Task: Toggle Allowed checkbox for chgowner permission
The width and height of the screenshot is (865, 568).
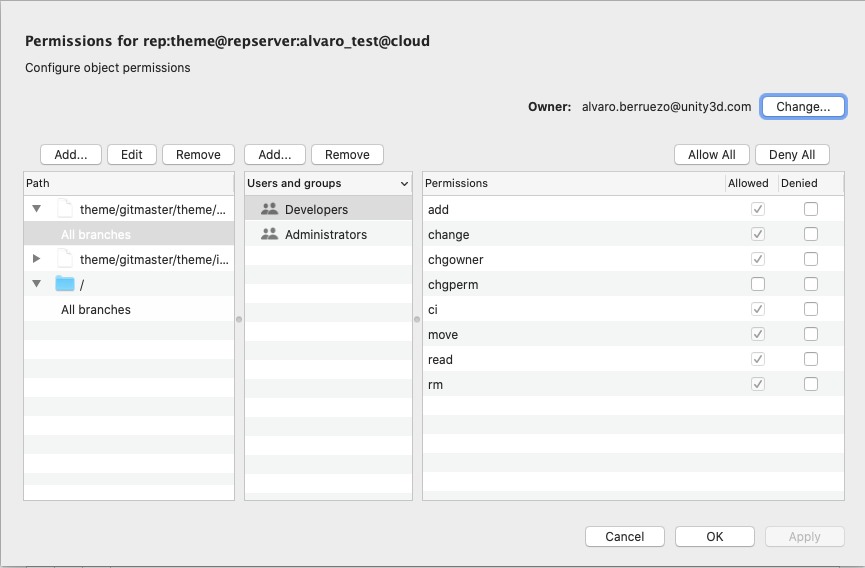Action: [758, 259]
